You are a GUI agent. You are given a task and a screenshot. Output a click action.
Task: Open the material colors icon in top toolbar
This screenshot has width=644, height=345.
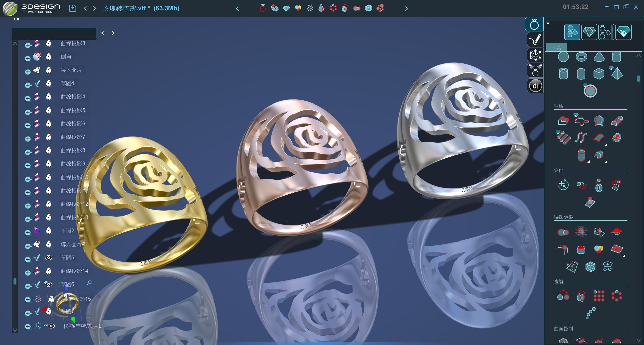(298, 8)
